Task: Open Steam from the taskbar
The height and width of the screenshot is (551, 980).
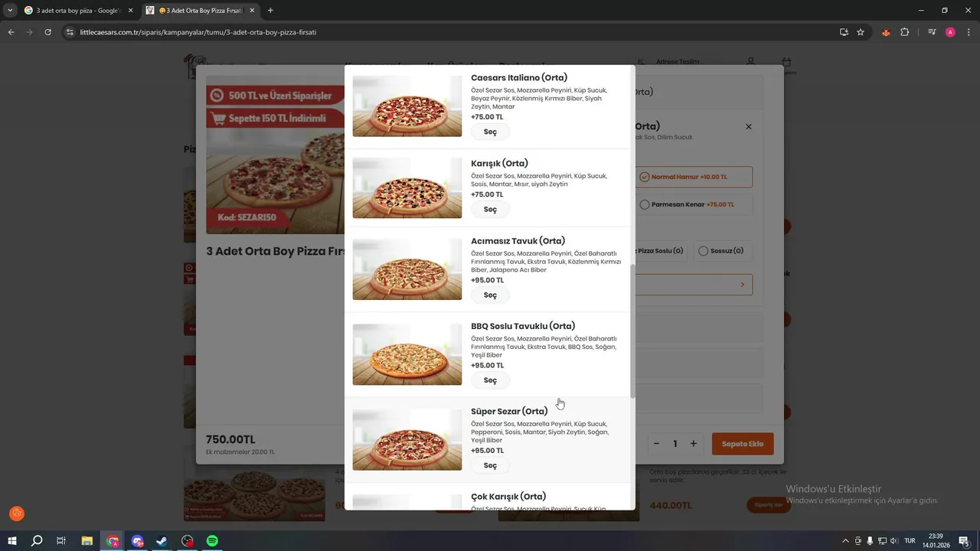Action: (162, 541)
